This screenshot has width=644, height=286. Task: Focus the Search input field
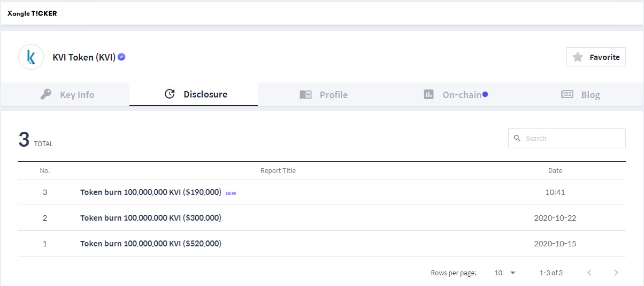click(x=567, y=138)
